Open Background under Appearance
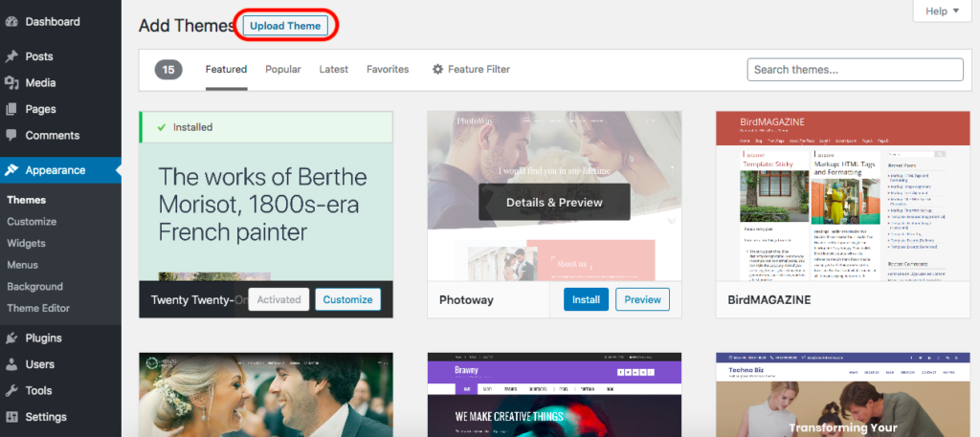This screenshot has height=437, width=980. 35,287
